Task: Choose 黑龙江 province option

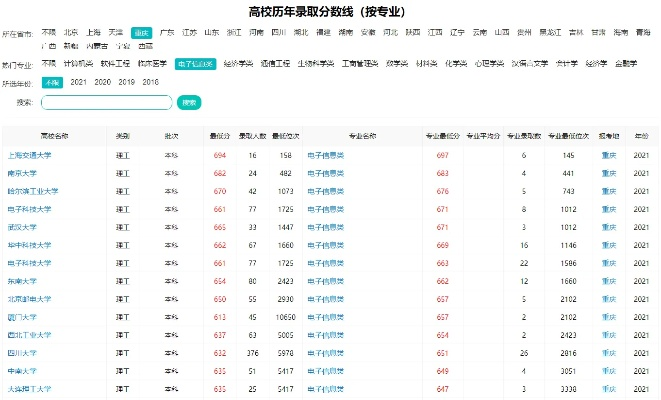Action: [550, 32]
